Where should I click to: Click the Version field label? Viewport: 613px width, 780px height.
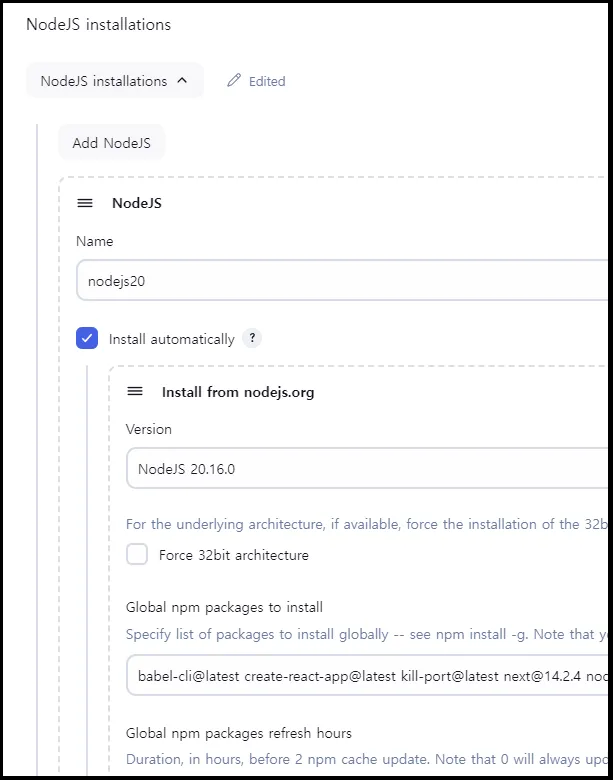click(149, 429)
